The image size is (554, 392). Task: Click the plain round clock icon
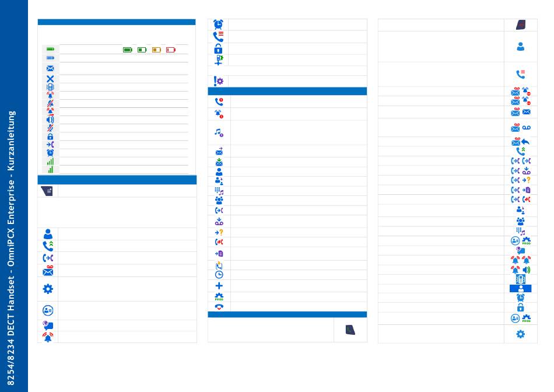(219, 275)
